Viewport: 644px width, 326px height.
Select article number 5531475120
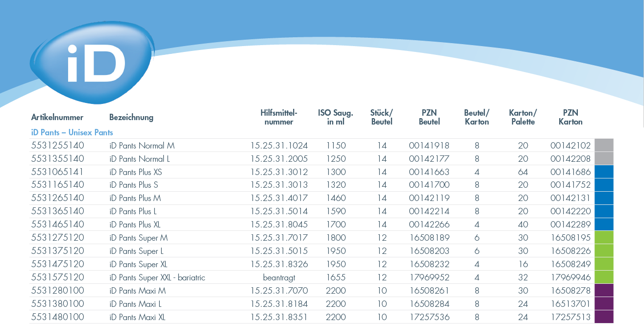(58, 264)
